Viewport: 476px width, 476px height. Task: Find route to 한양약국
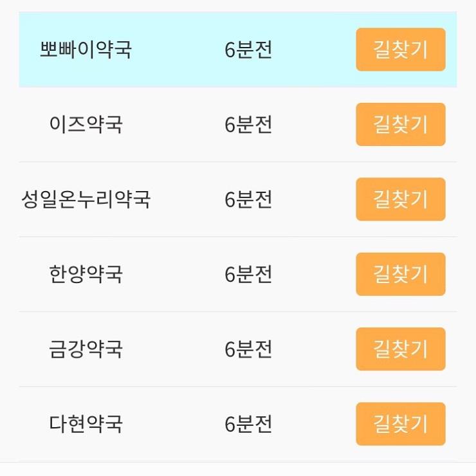click(x=400, y=274)
